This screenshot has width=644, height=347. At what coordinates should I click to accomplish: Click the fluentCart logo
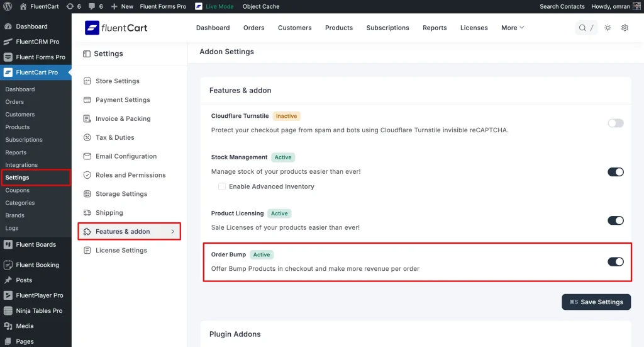pyautogui.click(x=116, y=28)
